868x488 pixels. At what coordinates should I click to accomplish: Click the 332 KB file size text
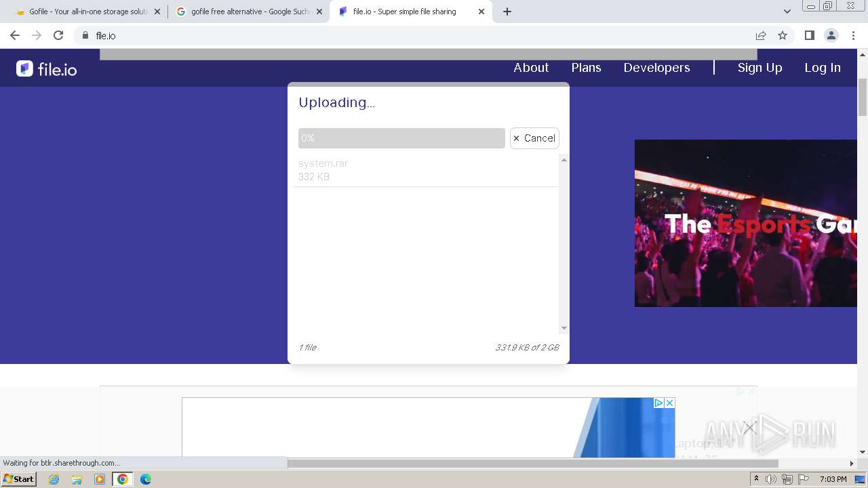(x=314, y=177)
